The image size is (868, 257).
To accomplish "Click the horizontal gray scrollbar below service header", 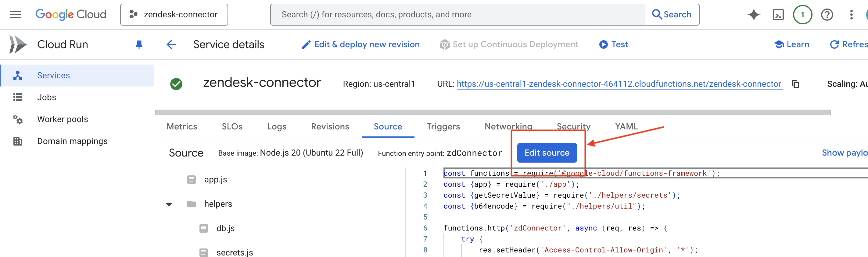I will click(492, 112).
